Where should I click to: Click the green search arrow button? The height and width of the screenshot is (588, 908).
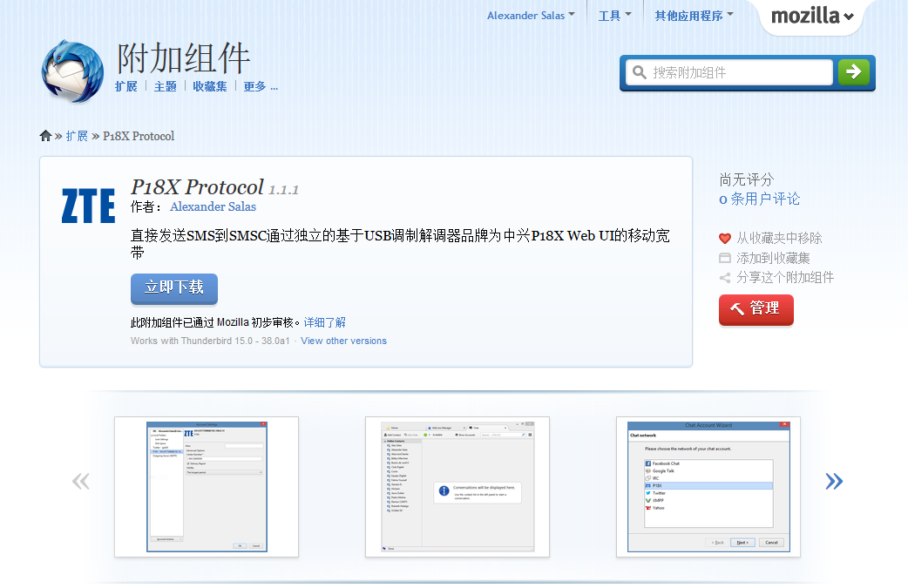coord(854,72)
